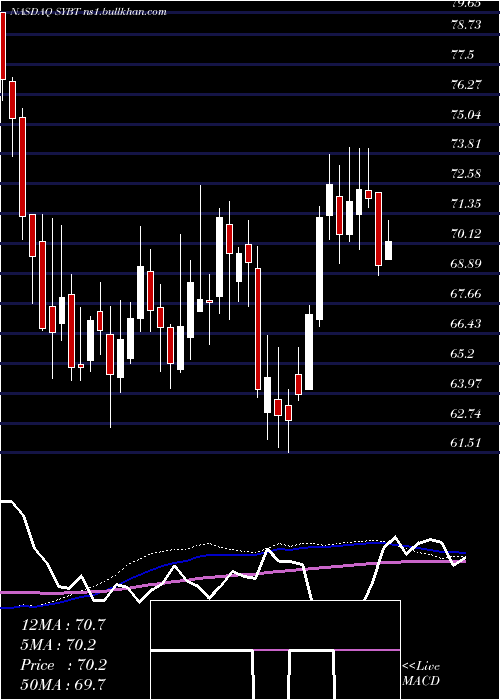The width and height of the screenshot is (500, 700).
Task: Click the tall white candle rising to 71.35
Action: pos(320,268)
